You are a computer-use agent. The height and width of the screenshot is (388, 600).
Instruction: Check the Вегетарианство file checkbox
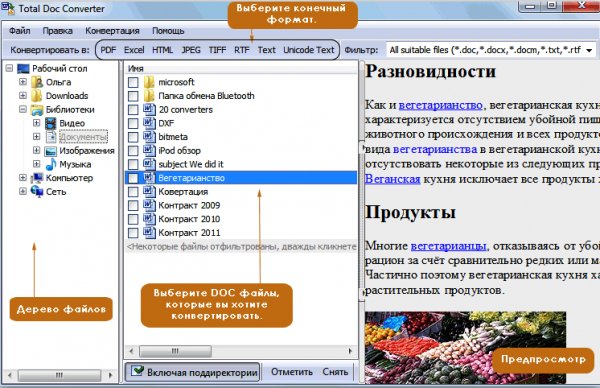[133, 178]
